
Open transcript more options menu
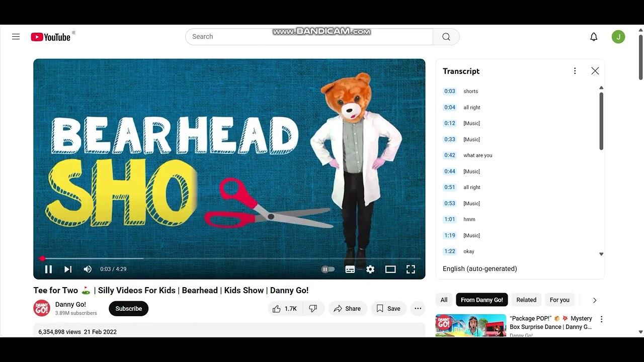[575, 71]
